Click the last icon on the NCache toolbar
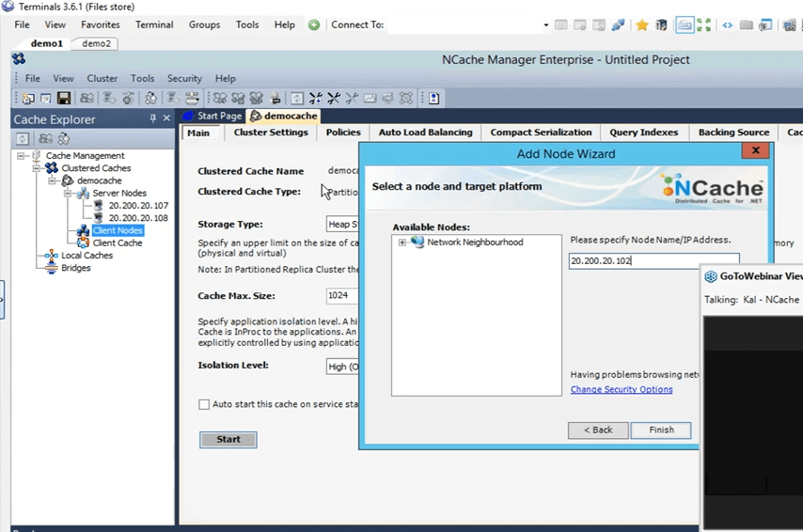The width and height of the screenshot is (803, 532). (x=433, y=98)
